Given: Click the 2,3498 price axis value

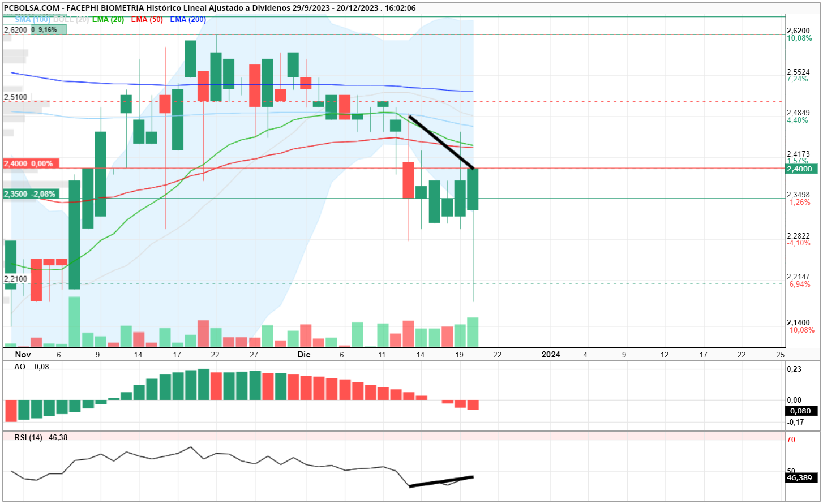Looking at the screenshot, I should point(798,195).
